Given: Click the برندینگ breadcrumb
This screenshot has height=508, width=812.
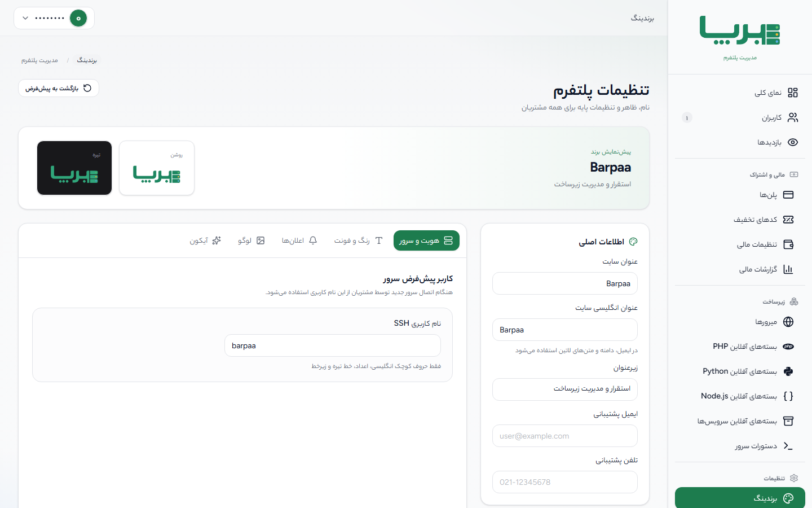Looking at the screenshot, I should [x=87, y=60].
